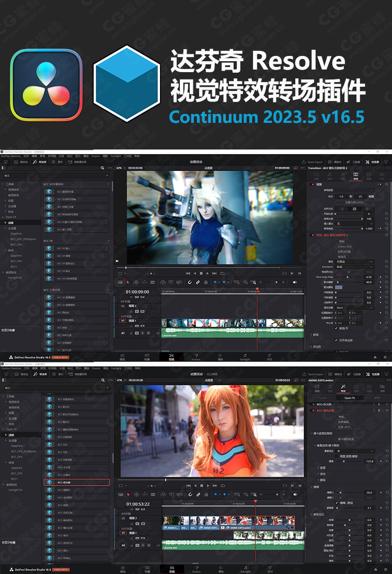392x574 pixels.
Task: Click Quick Export in the upper top toolbar
Action: [312, 162]
